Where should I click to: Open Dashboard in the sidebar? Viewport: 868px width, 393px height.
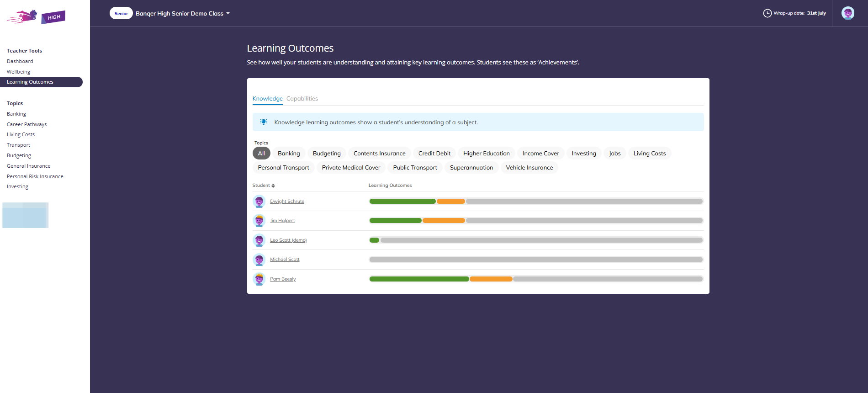point(20,61)
